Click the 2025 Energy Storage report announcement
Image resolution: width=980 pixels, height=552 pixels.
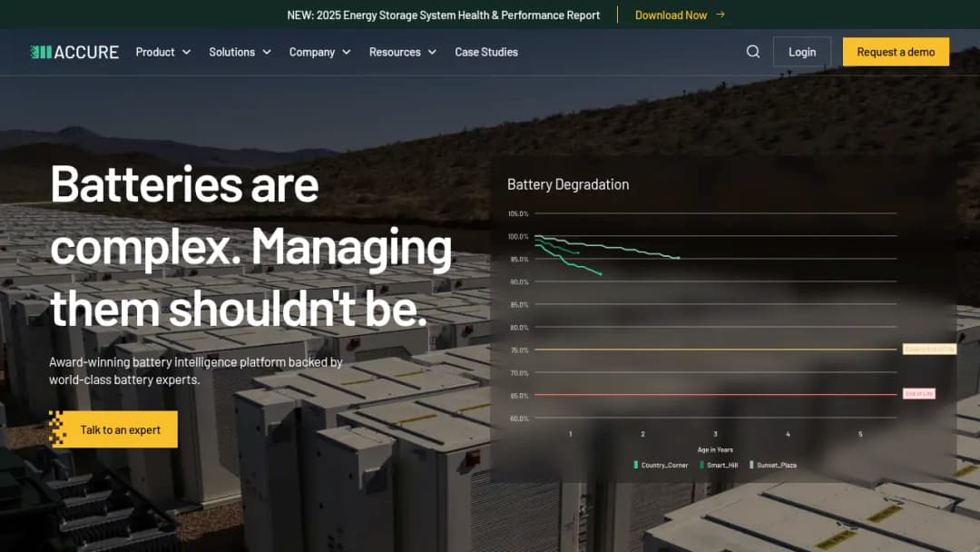pos(443,15)
